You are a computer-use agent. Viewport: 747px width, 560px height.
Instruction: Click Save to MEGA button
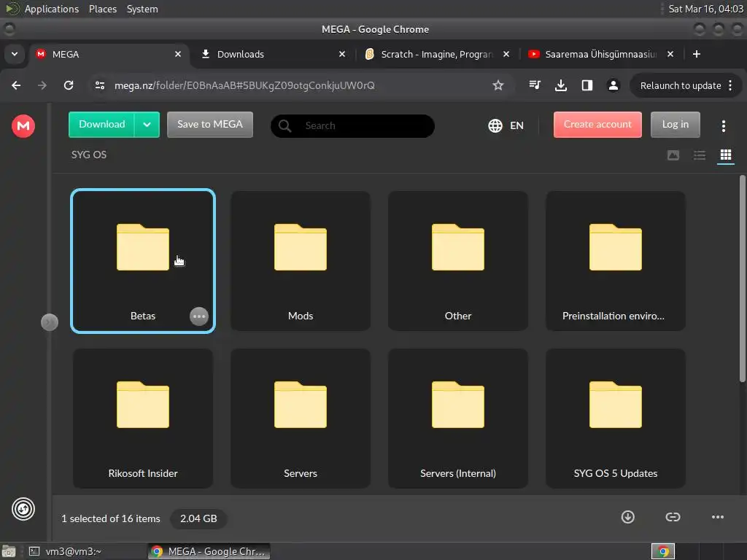[210, 124]
